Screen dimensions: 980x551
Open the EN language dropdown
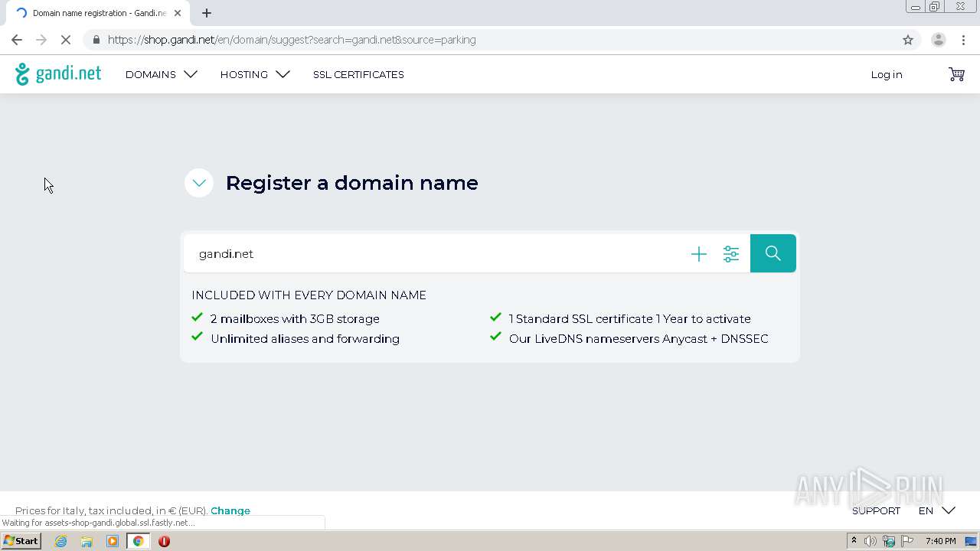pyautogui.click(x=937, y=510)
